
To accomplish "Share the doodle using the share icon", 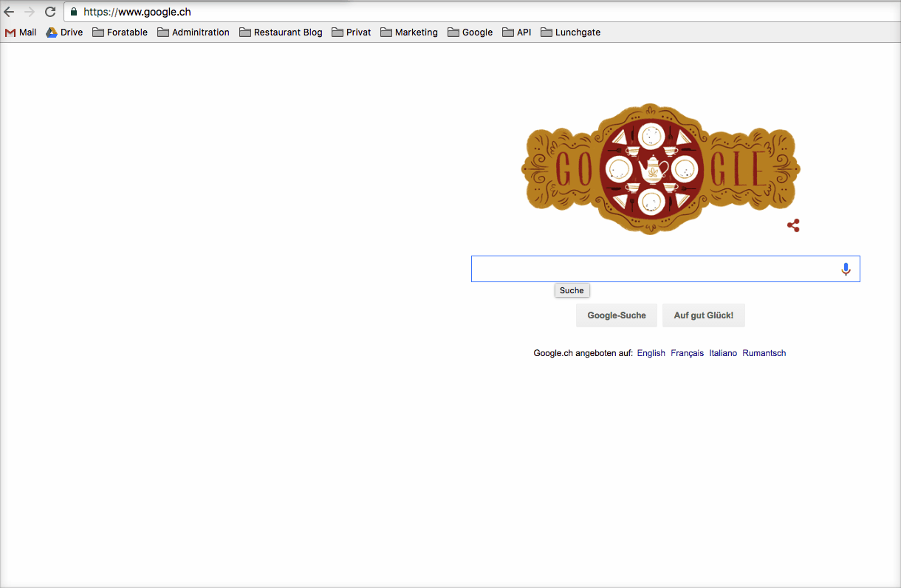I will [x=793, y=226].
